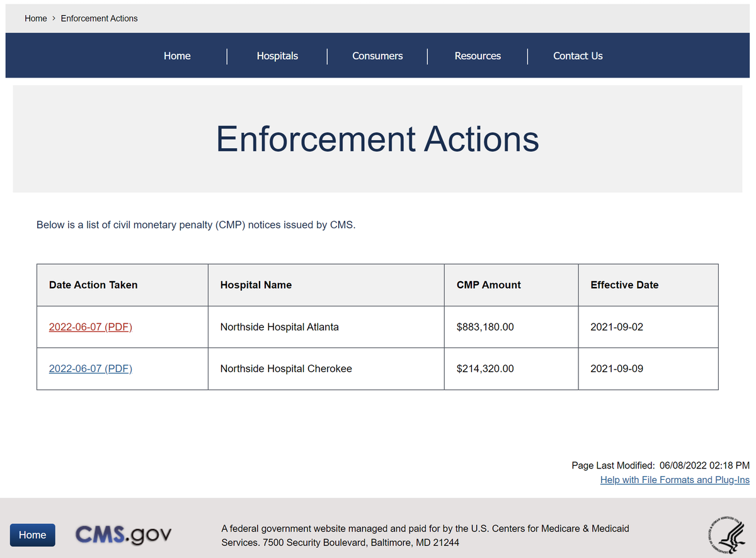
Task: Select the CMP Amount column header
Action: coord(511,285)
